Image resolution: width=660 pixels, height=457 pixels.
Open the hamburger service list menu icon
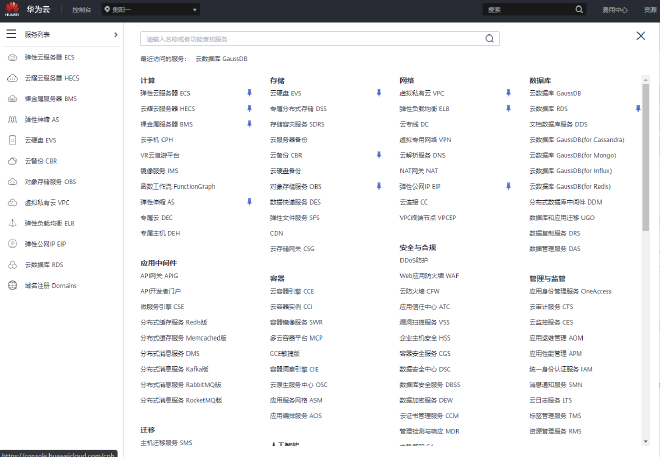click(x=11, y=34)
